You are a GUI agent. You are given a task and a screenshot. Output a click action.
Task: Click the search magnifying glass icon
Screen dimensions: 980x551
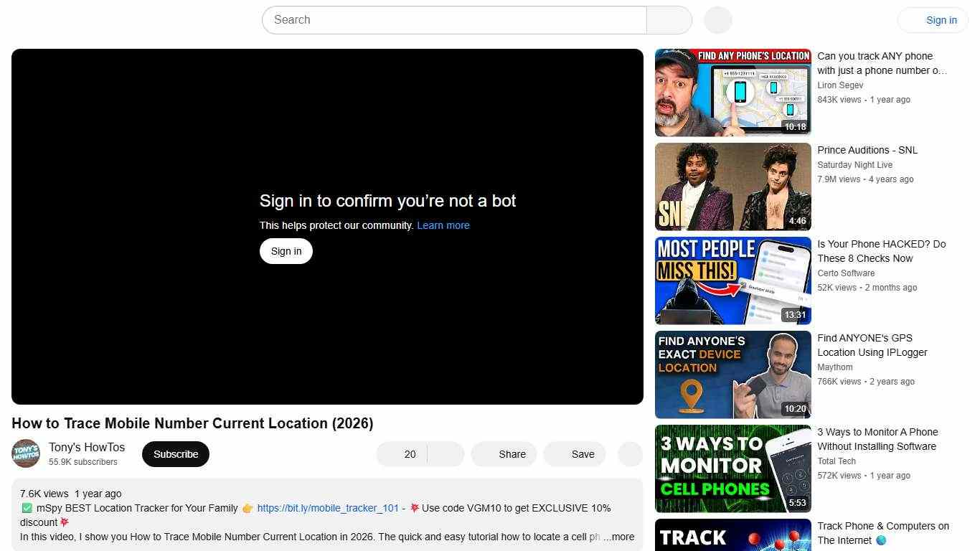tap(668, 19)
